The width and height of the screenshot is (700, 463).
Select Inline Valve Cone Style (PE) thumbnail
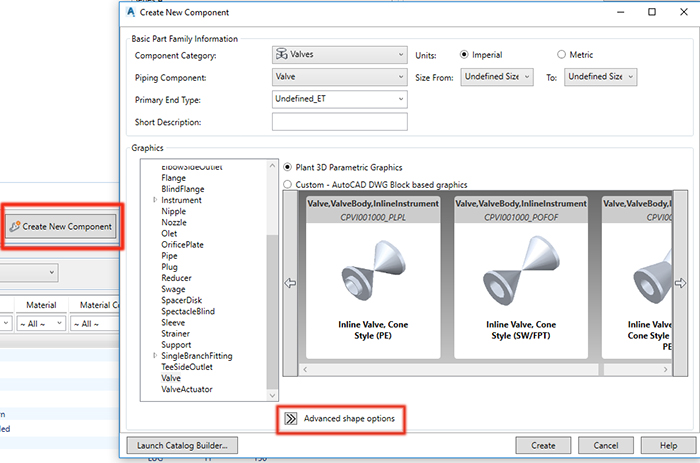[x=373, y=277]
